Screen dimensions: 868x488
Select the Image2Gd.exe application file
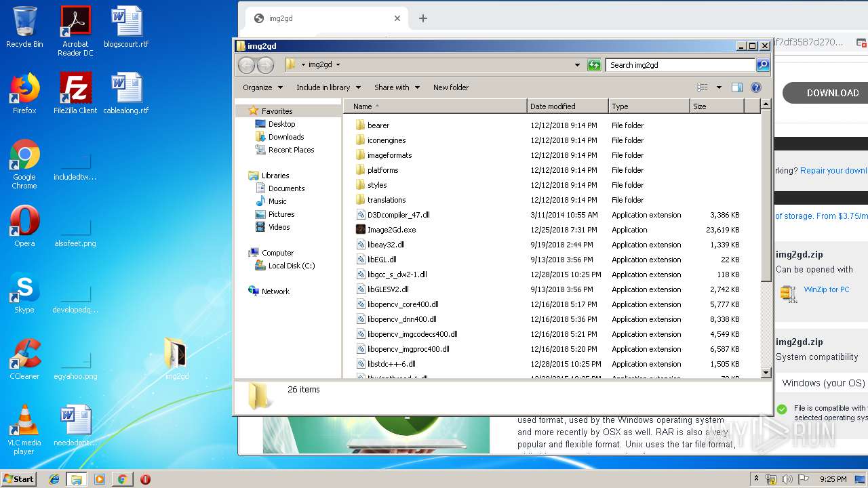(x=391, y=230)
